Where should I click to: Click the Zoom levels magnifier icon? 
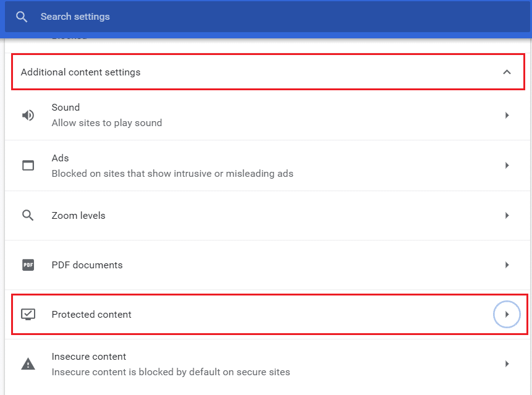click(x=28, y=216)
